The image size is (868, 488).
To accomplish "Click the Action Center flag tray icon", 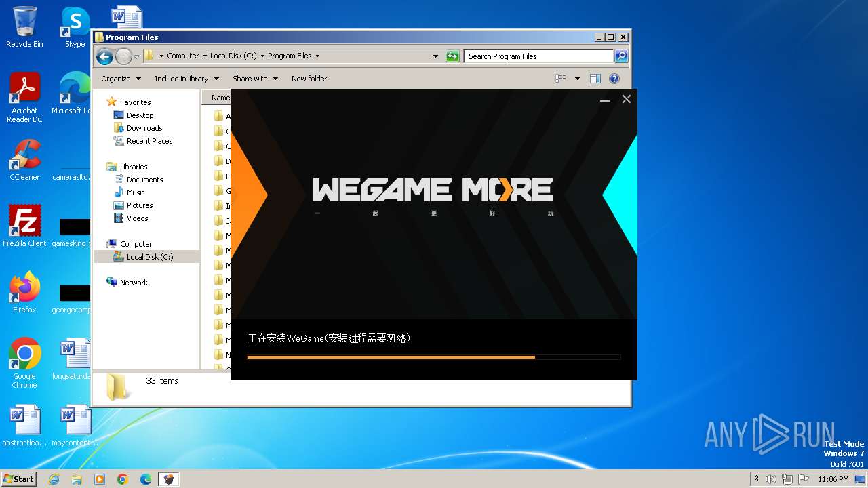I will 802,479.
